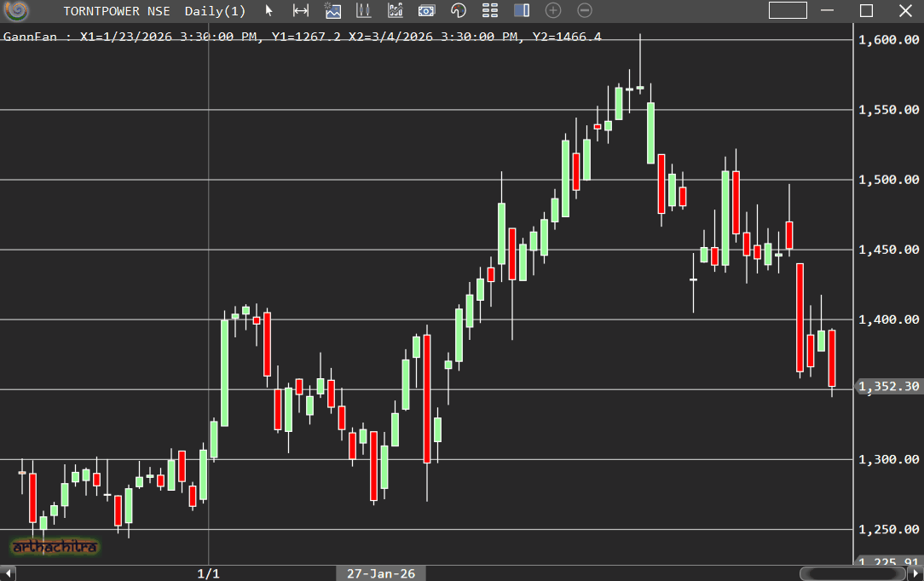Activate the horizontal measure ruler tool

301,11
